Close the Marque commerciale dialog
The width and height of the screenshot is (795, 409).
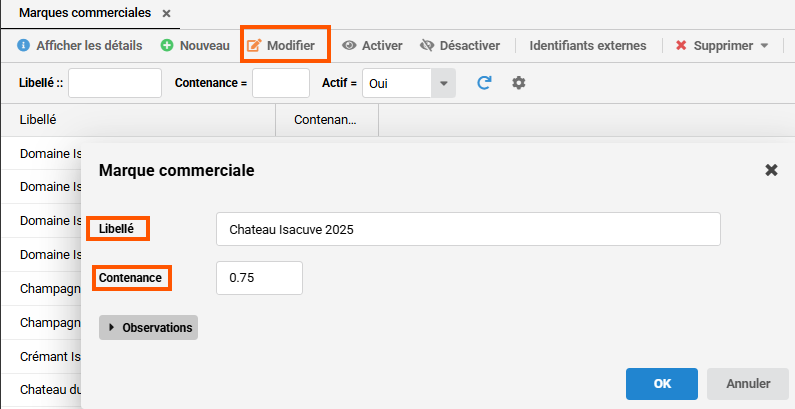(x=771, y=170)
